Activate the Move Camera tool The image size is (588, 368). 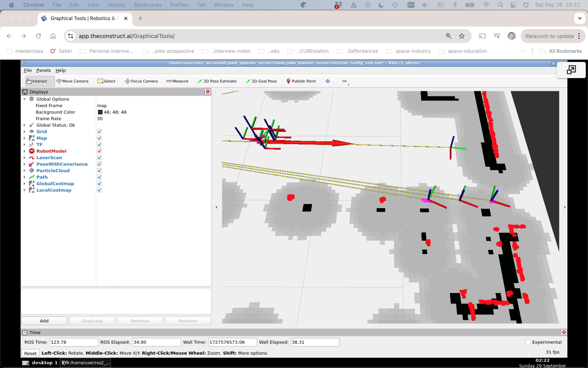(72, 81)
